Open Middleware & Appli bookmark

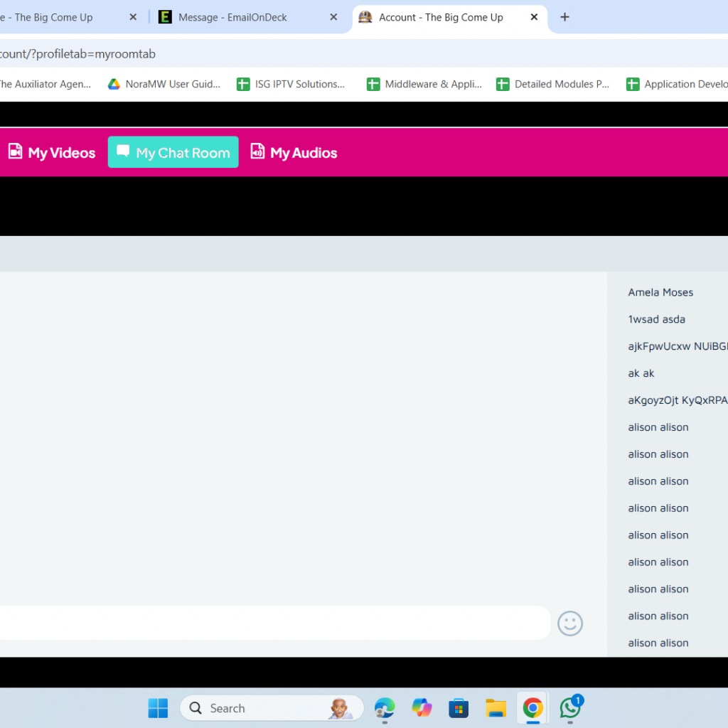coord(424,84)
